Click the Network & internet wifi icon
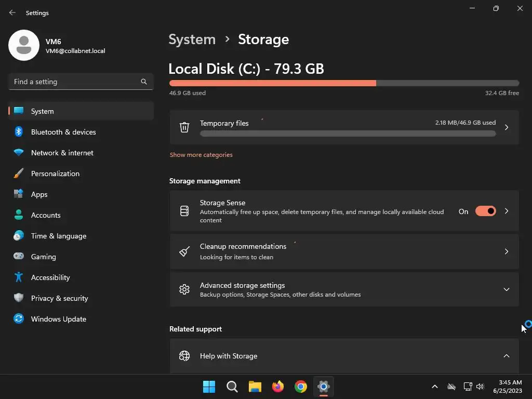 [19, 153]
